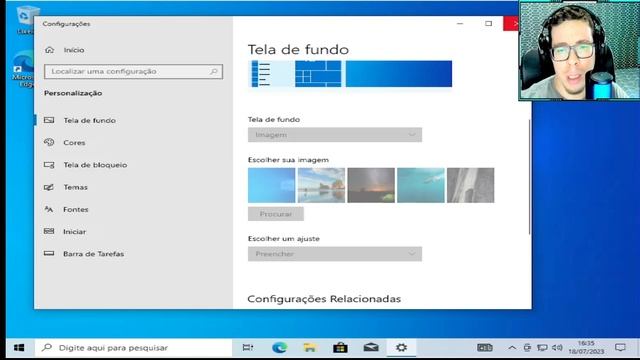Focus the Localizar uma configuração search box

point(133,71)
